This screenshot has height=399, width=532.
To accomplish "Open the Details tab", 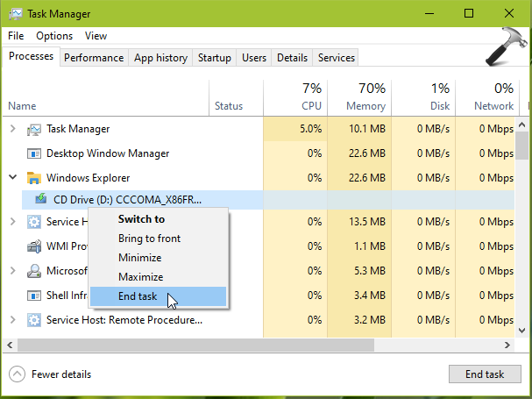I will (x=292, y=58).
